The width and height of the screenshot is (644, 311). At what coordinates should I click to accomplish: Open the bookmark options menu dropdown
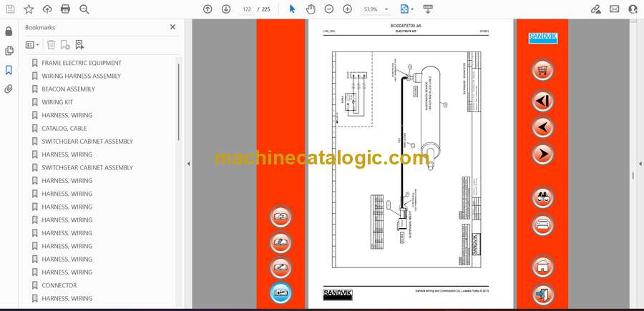(x=32, y=45)
